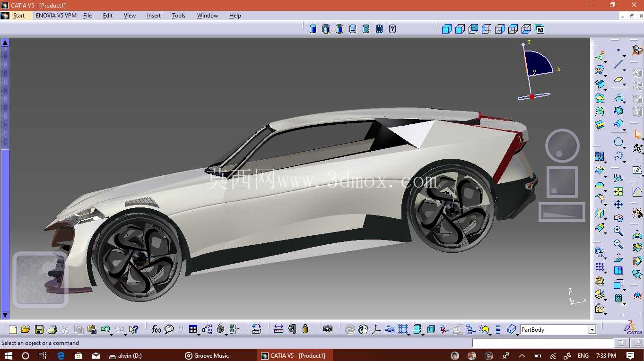Click the Measure Between icon
Viewport: 644px width, 361px height.
point(278,329)
